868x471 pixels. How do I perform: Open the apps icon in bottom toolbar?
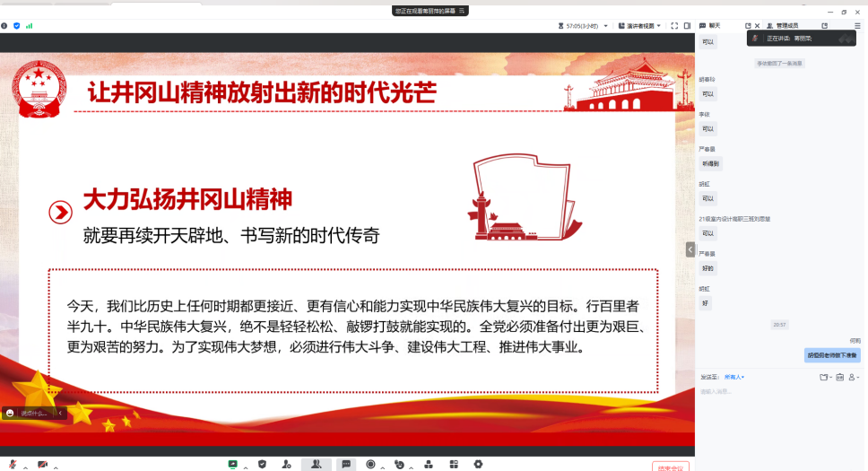coord(454,465)
